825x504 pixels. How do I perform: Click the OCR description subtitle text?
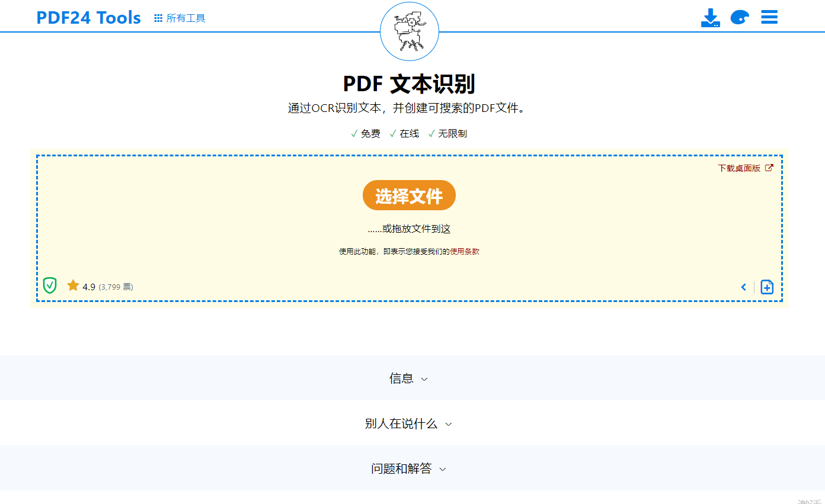tap(407, 108)
